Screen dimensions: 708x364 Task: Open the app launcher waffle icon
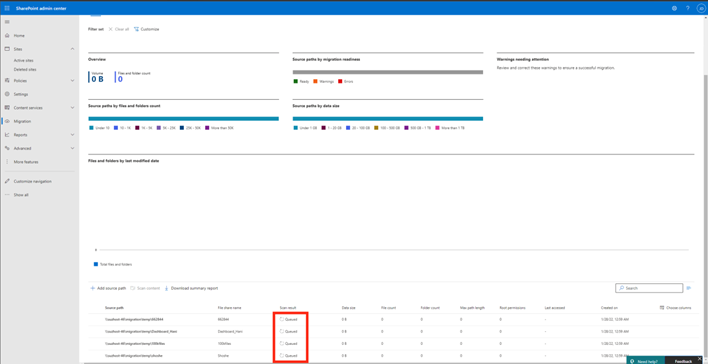click(7, 8)
